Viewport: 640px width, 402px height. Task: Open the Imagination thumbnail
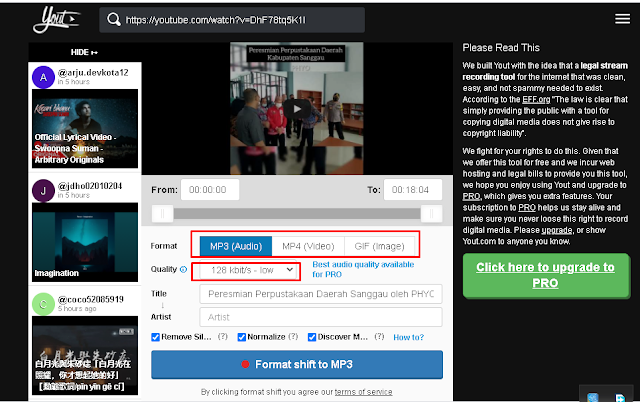click(85, 242)
